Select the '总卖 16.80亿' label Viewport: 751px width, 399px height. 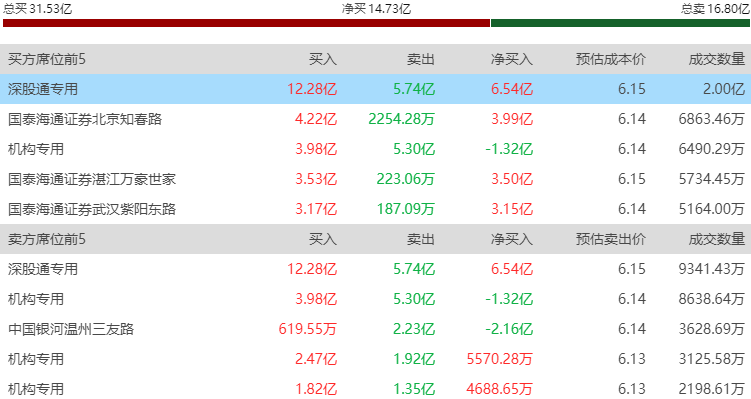pyautogui.click(x=715, y=9)
